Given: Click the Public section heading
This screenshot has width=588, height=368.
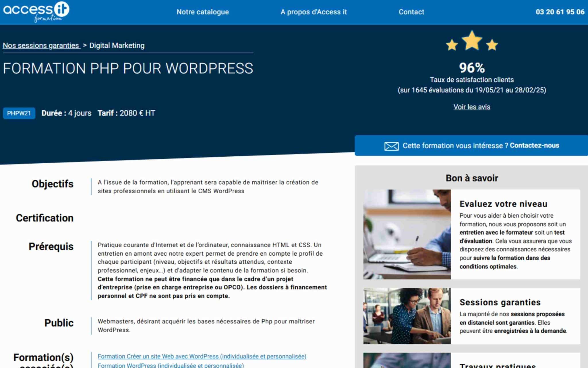Looking at the screenshot, I should coord(59,323).
